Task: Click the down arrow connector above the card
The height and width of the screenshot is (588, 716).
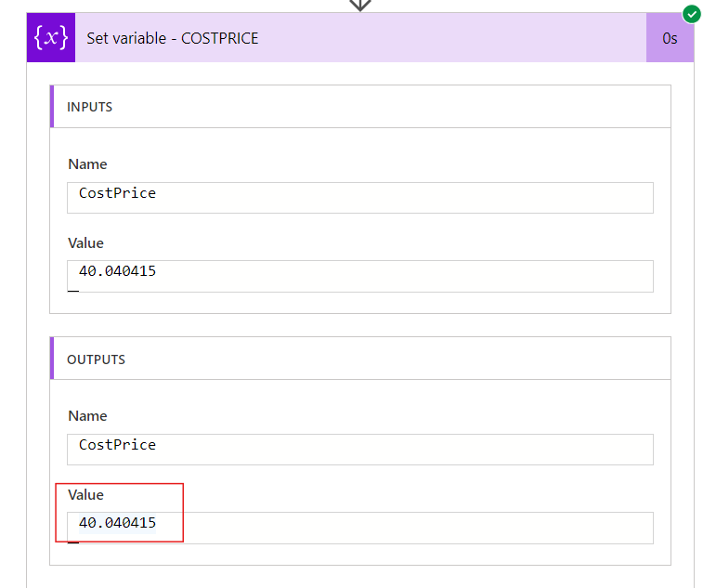Action: pyautogui.click(x=360, y=5)
